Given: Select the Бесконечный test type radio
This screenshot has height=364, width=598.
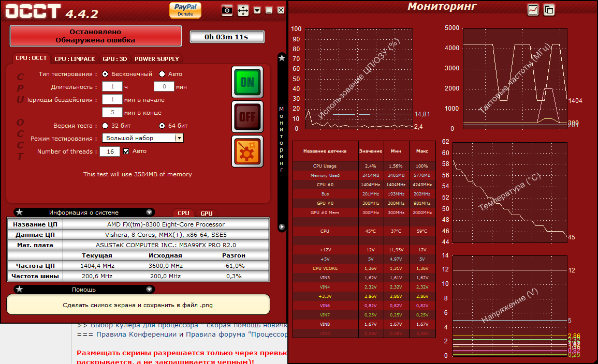Looking at the screenshot, I should pos(105,74).
